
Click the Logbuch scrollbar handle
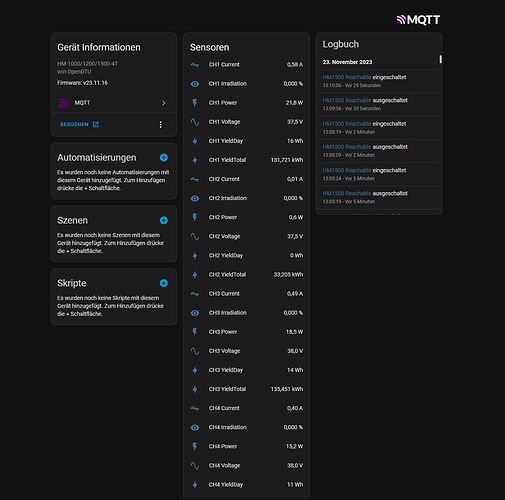click(440, 59)
